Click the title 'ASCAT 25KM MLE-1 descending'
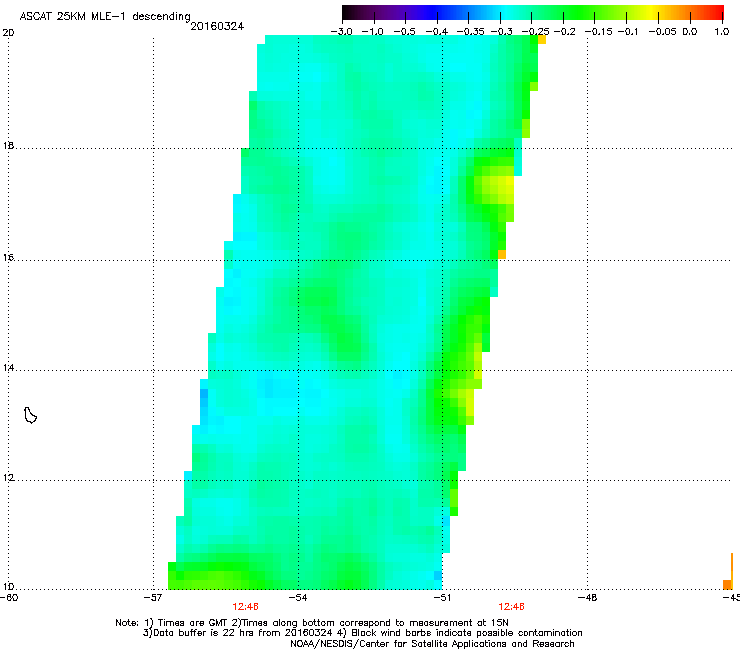This screenshot has height=650, width=740. click(x=105, y=17)
